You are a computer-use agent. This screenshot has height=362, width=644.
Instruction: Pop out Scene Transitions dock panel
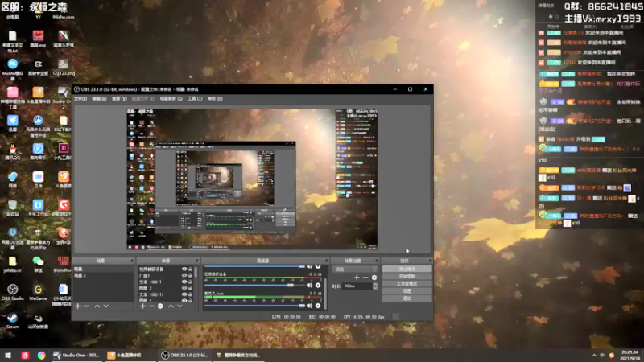pyautogui.click(x=377, y=261)
